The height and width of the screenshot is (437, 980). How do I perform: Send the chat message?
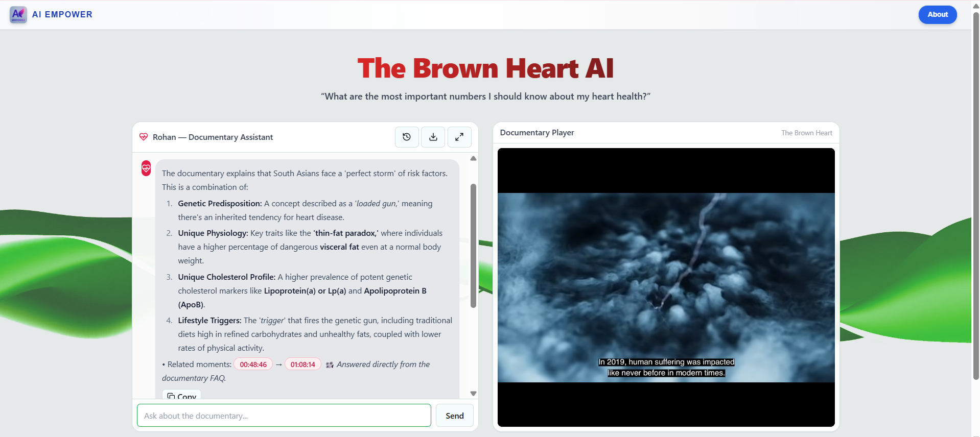[455, 416]
